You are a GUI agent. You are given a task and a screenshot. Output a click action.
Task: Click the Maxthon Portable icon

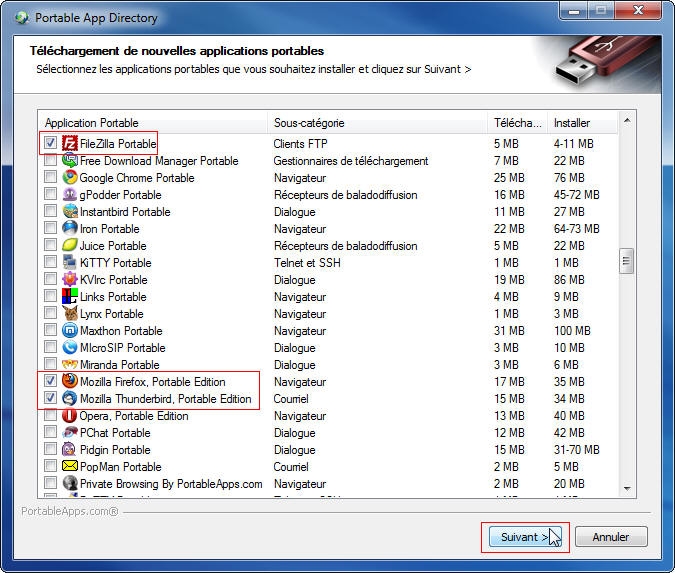point(69,331)
